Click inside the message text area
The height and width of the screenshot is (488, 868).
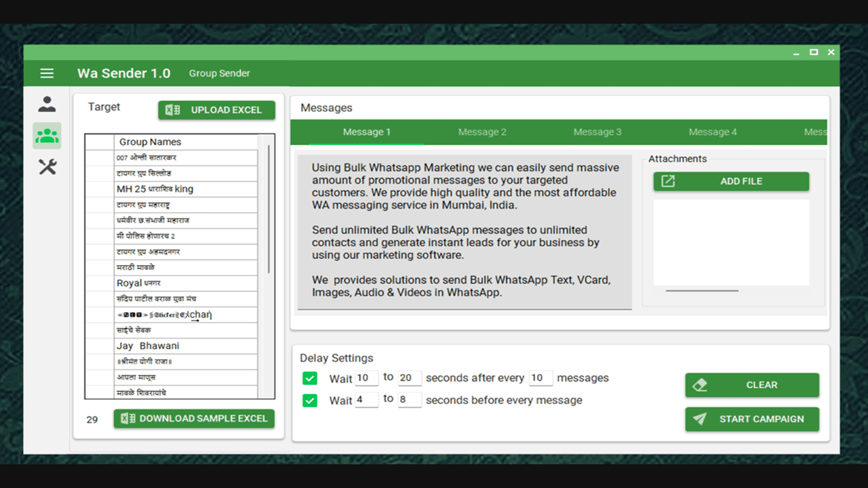pyautogui.click(x=465, y=230)
